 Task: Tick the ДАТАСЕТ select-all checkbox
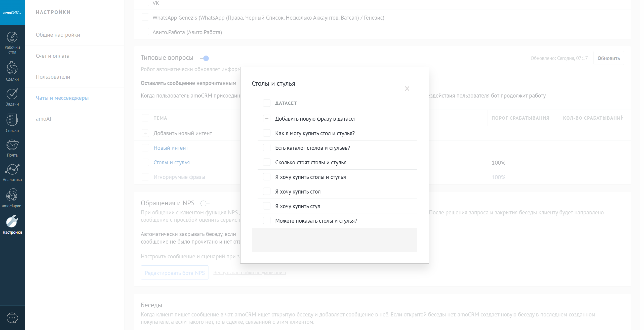[267, 103]
